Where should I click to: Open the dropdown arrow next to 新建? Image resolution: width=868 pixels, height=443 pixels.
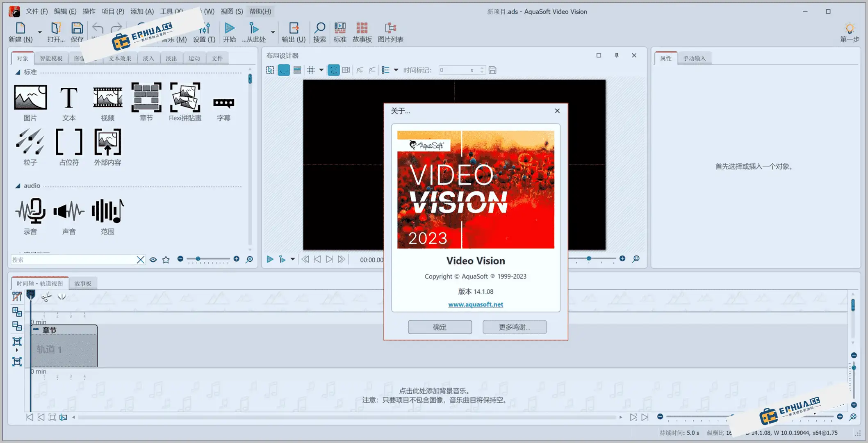pos(40,32)
